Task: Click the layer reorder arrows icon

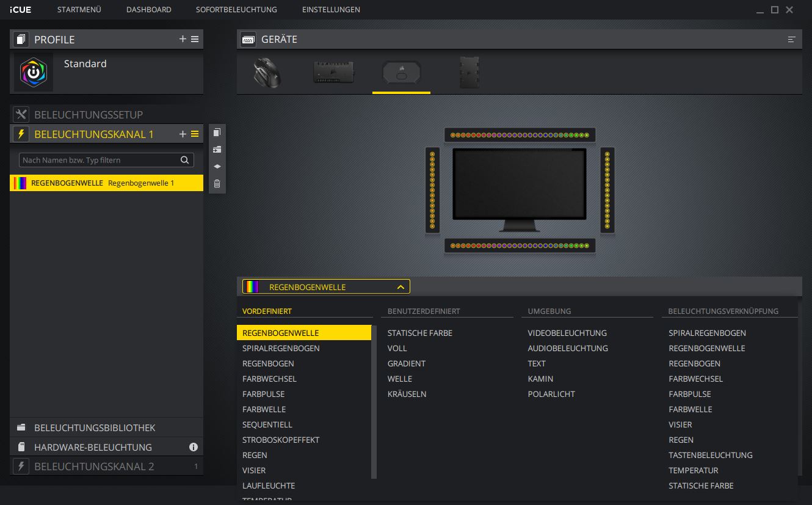Action: click(x=217, y=166)
